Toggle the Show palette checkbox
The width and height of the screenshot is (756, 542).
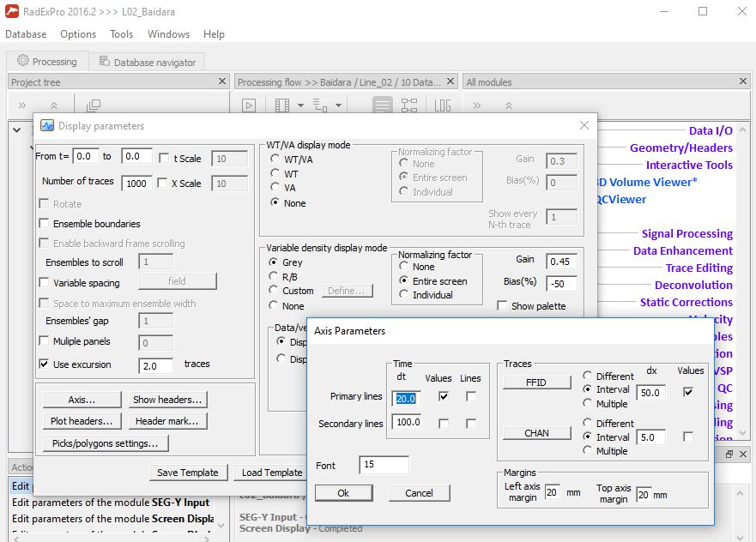(x=502, y=306)
